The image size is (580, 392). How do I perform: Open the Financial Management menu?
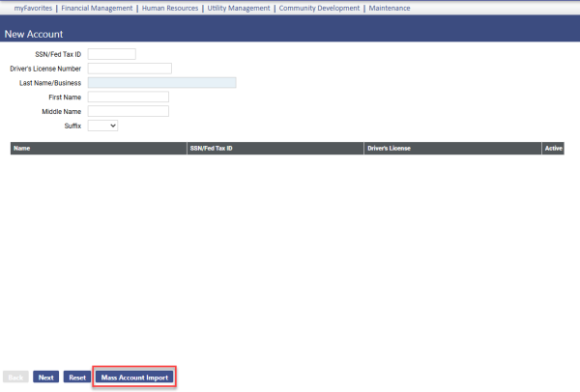[x=97, y=8]
